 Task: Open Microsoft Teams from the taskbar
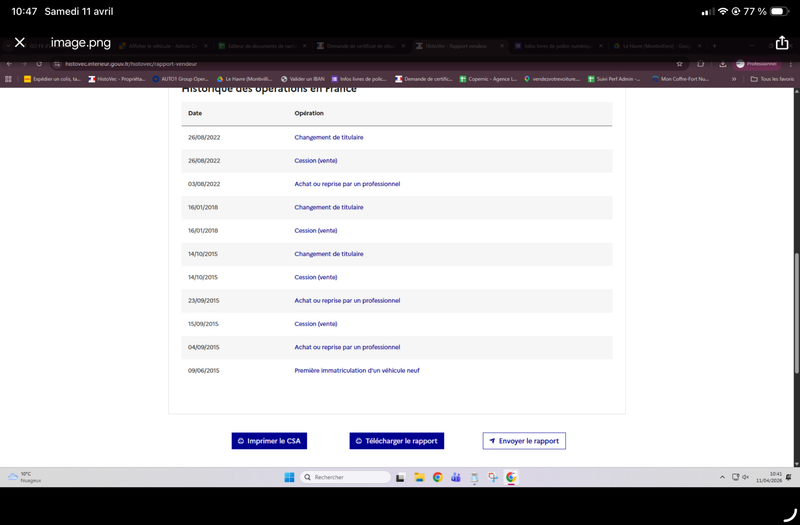(x=456, y=477)
